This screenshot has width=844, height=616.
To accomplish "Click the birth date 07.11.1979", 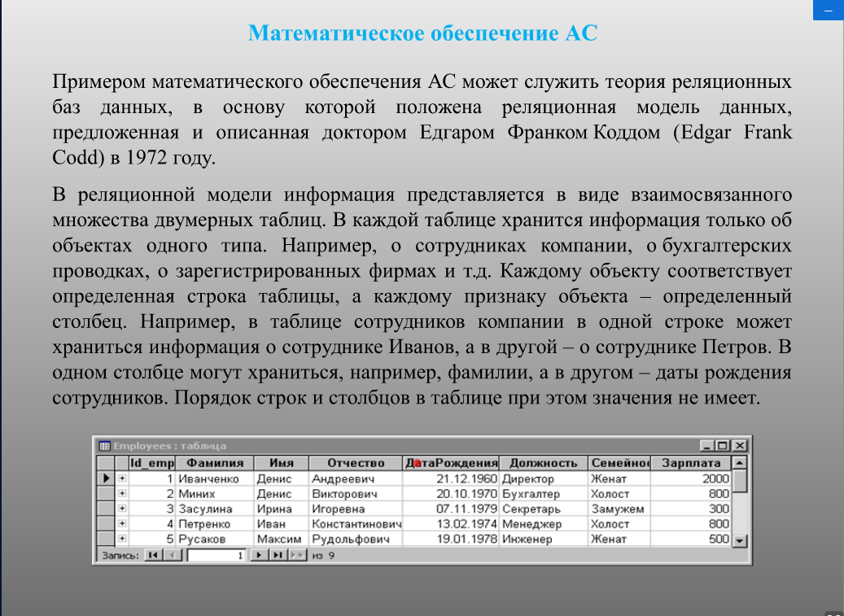I will click(x=451, y=509).
